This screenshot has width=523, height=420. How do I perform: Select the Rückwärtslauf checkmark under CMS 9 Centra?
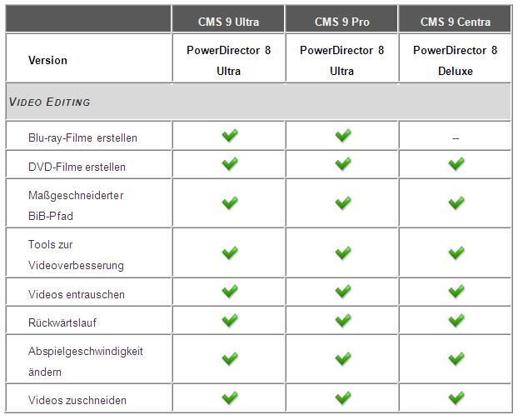tap(456, 320)
